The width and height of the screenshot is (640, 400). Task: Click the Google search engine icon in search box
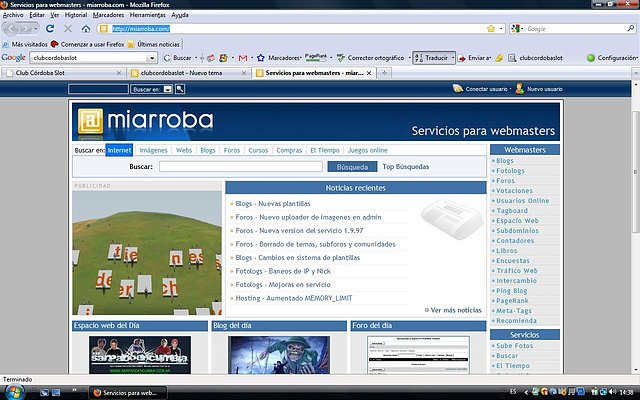click(516, 29)
